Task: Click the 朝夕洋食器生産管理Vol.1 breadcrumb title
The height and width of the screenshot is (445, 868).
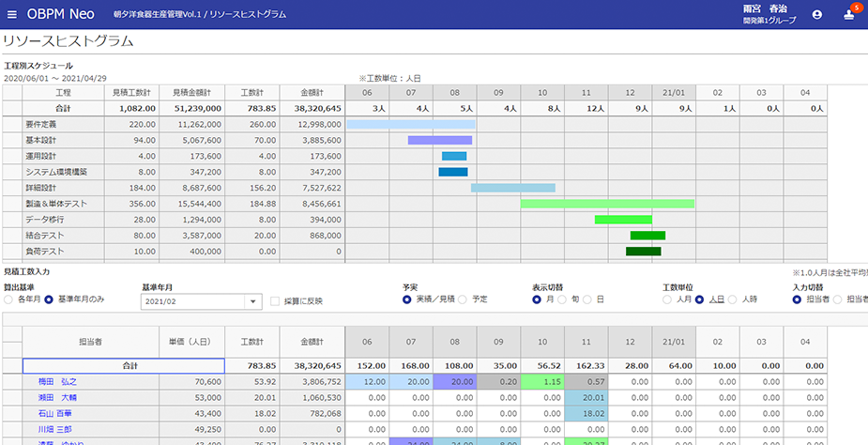Action: tap(157, 15)
